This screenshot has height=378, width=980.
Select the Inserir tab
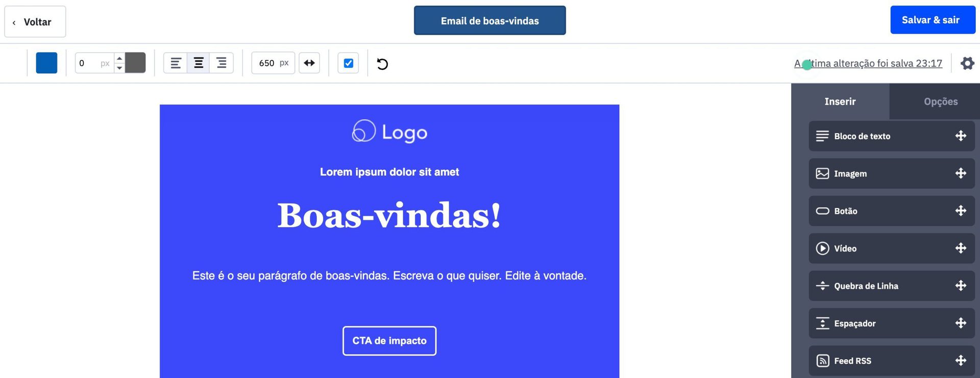click(x=840, y=102)
